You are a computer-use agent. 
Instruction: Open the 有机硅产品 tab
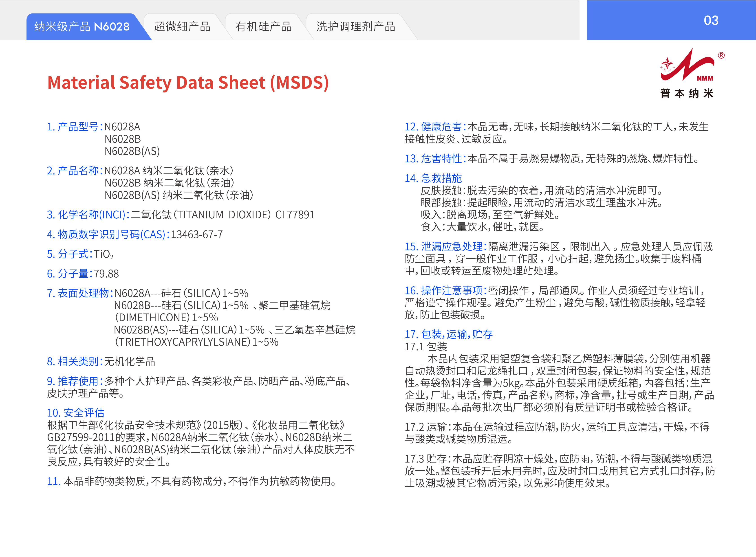[x=263, y=27]
